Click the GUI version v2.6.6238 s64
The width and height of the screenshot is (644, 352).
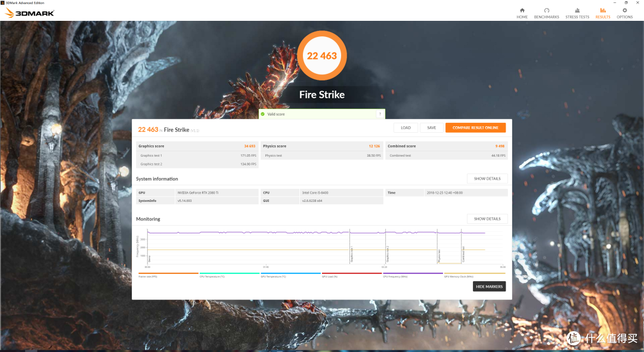312,201
